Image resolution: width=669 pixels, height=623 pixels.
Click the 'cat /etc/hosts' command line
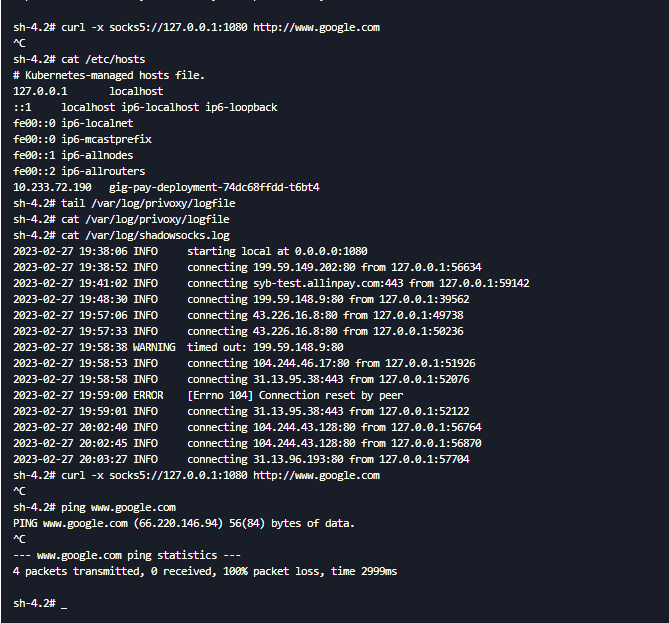pyautogui.click(x=79, y=59)
